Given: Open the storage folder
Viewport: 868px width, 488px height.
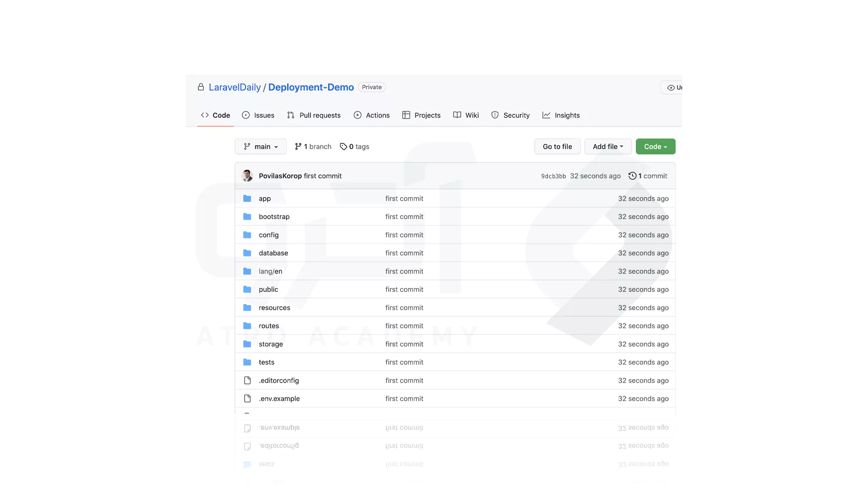Looking at the screenshot, I should tap(271, 344).
